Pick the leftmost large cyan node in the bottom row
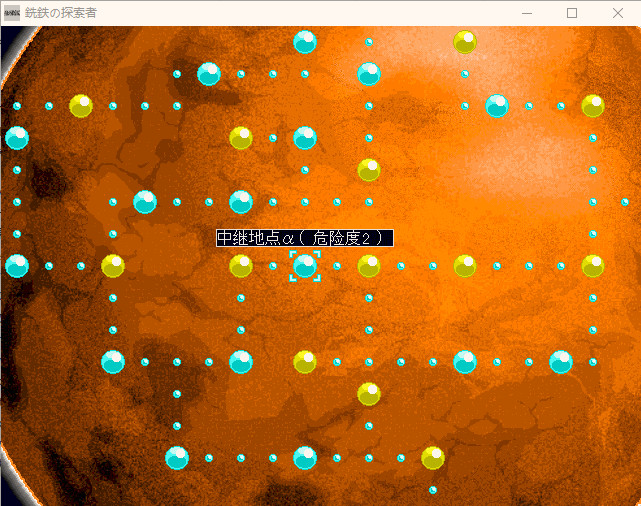The width and height of the screenshot is (641, 506). coord(177,458)
